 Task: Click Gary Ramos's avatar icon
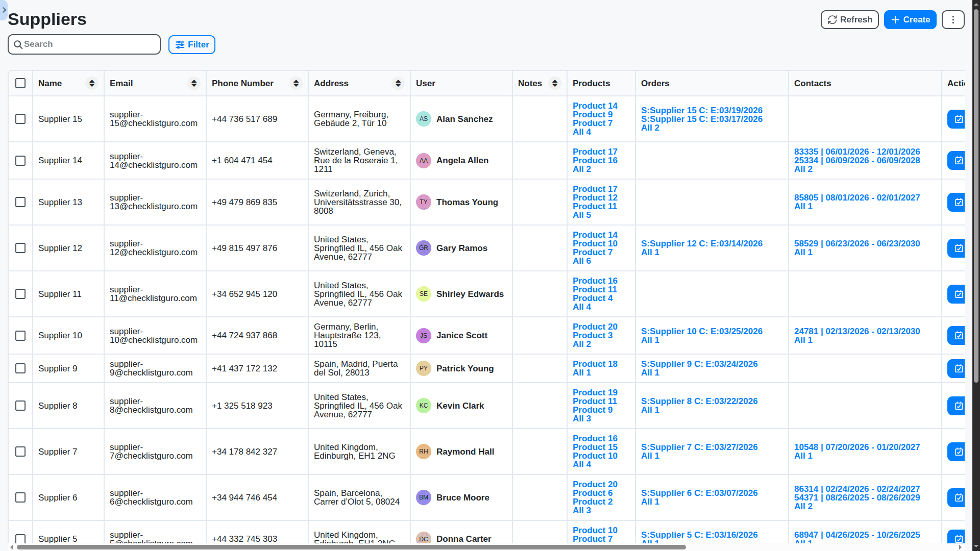424,248
